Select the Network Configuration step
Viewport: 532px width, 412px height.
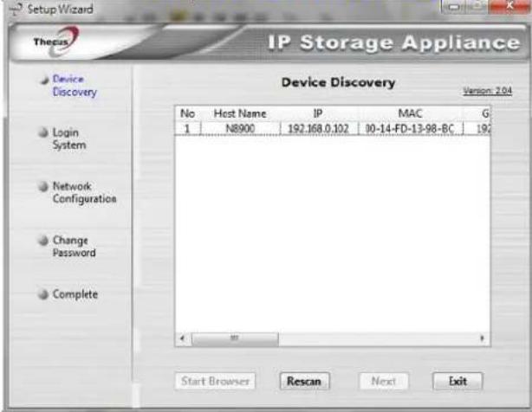pos(85,192)
